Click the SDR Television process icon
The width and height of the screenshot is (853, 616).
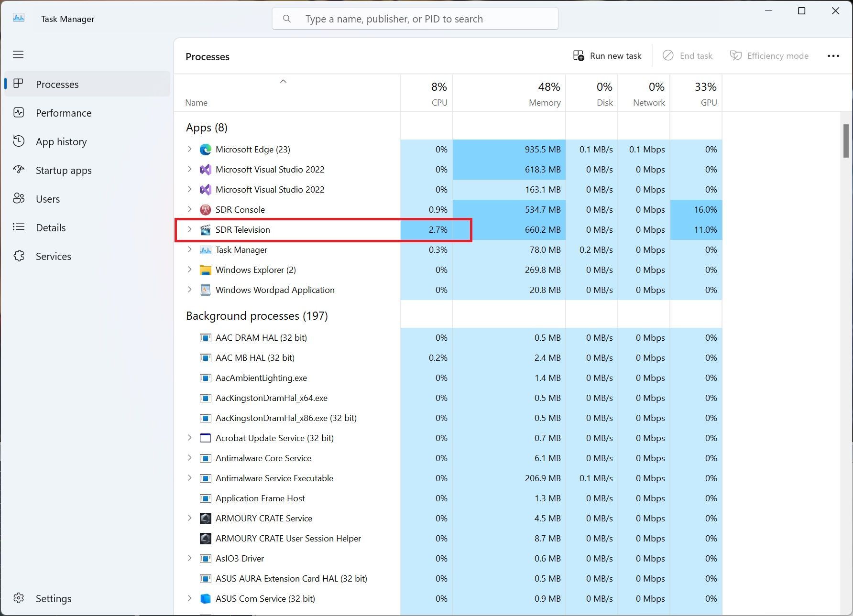point(205,230)
